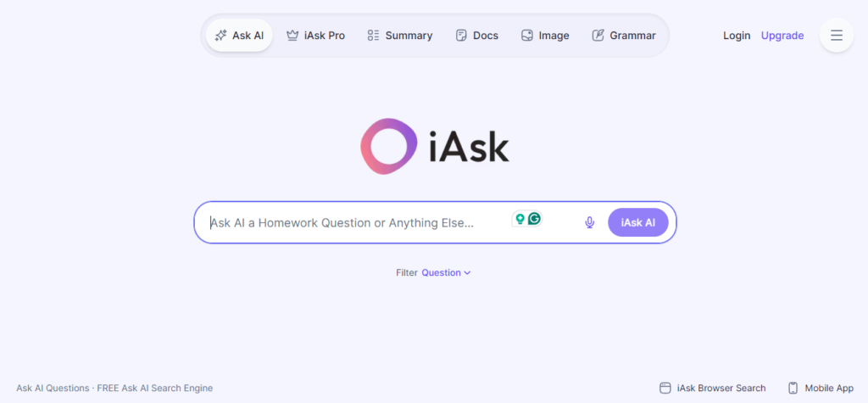Click the sparkle icon beside Ask AI
This screenshot has width=868, height=403.
tap(220, 36)
